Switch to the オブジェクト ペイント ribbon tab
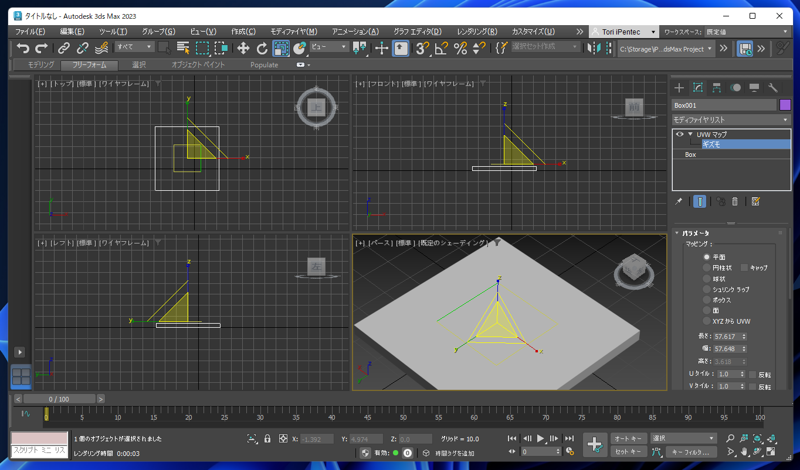This screenshot has width=800, height=470. pos(198,65)
